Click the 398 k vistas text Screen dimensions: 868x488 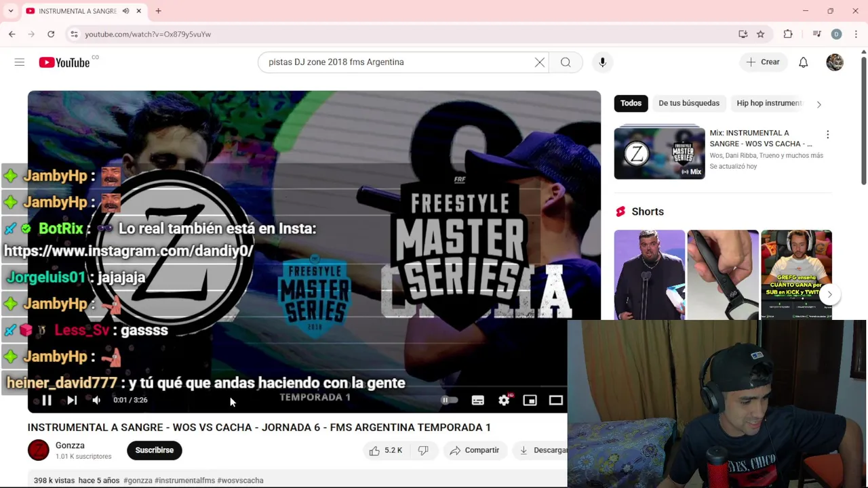click(x=54, y=481)
